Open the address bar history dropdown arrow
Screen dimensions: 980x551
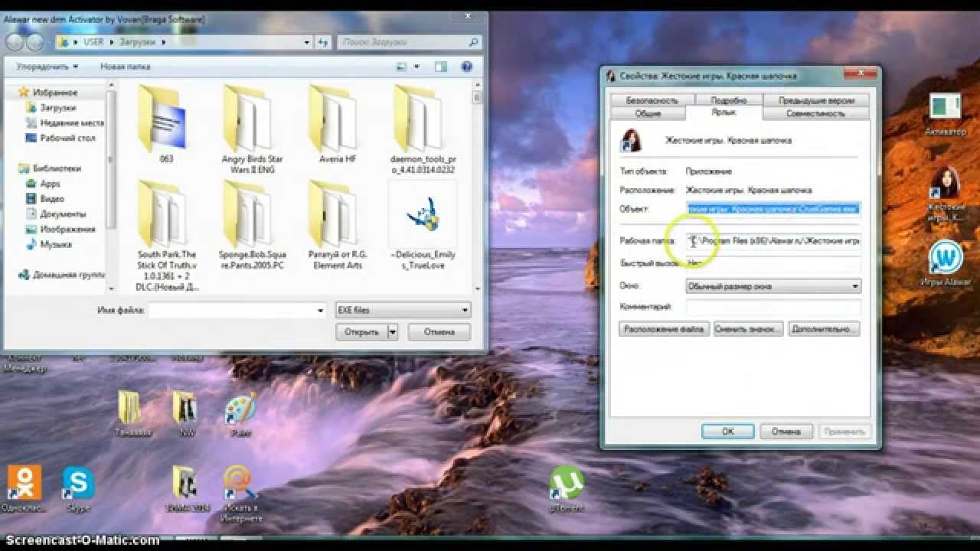308,42
